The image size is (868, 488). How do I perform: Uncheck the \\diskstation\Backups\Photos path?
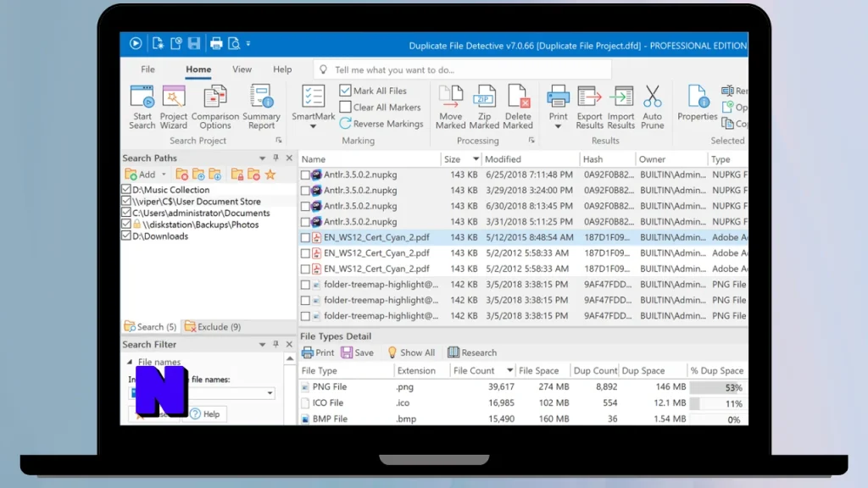click(126, 224)
